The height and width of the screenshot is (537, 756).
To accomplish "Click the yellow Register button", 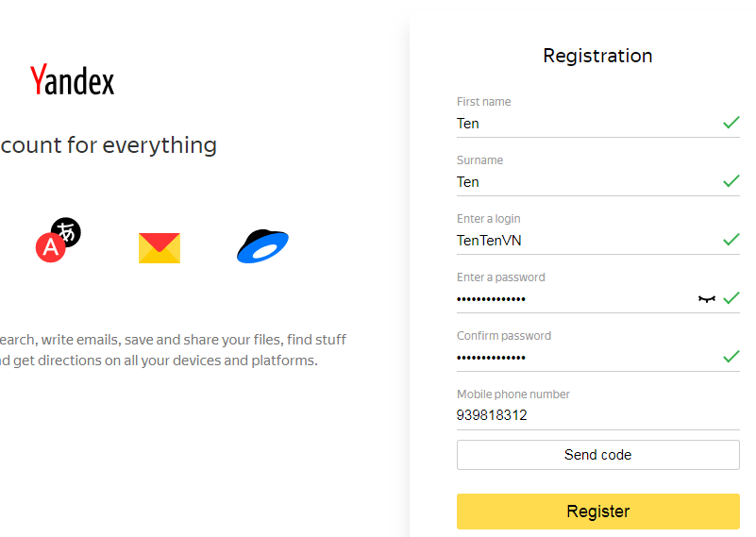I will [597, 512].
